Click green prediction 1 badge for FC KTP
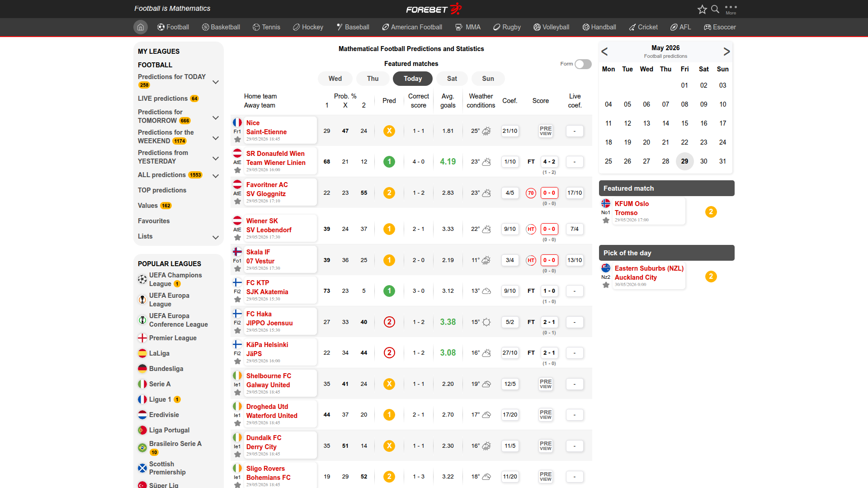 coord(389,291)
